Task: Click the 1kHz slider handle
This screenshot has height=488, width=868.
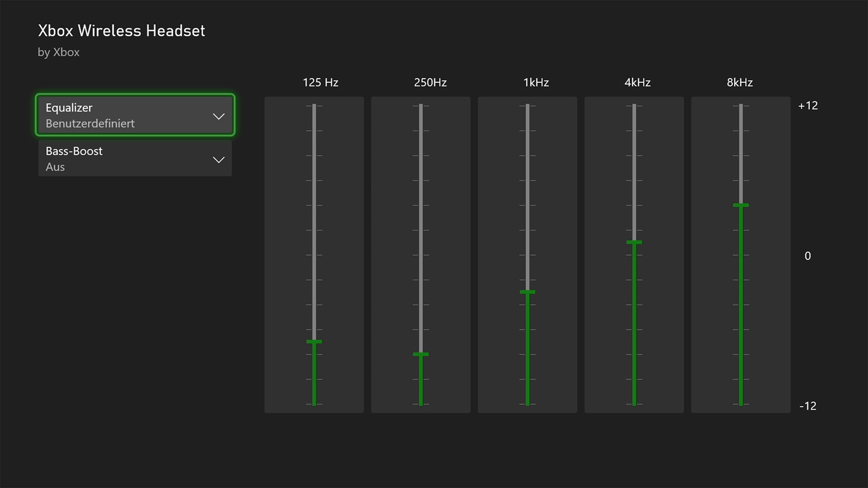Action: click(528, 292)
